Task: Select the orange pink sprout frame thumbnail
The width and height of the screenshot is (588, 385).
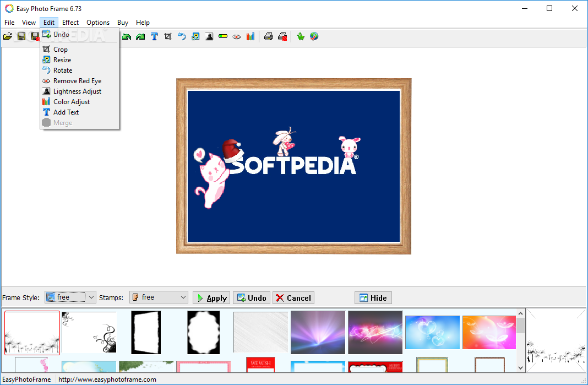Action: point(489,333)
